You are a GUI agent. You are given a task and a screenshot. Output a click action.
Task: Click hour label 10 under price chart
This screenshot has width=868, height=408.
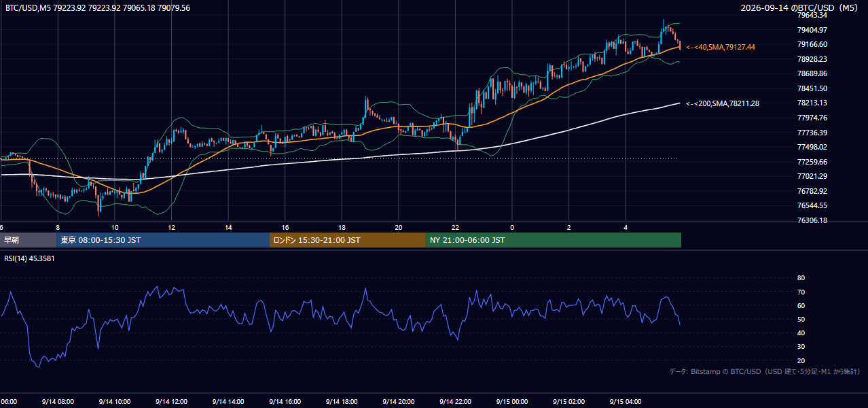(115, 227)
